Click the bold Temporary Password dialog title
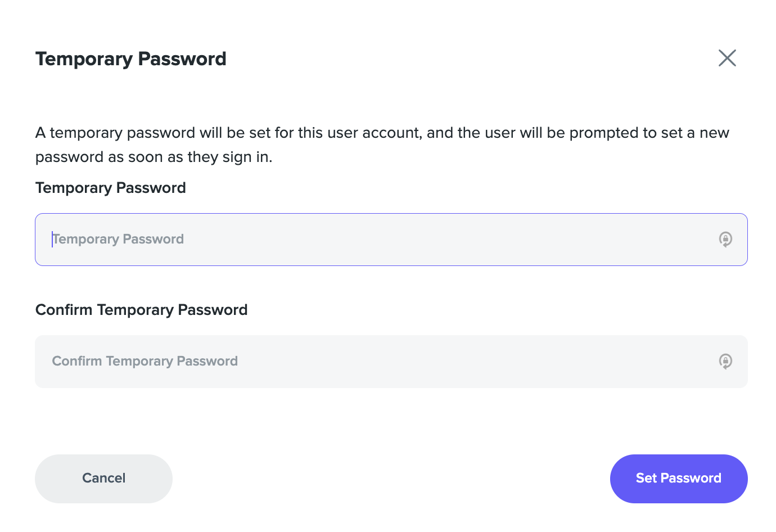776x532 pixels. 130,59
